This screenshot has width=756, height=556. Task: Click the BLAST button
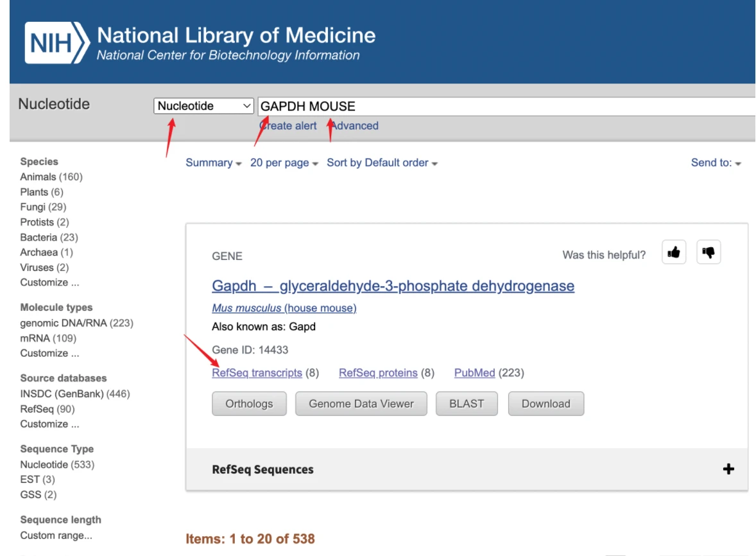pyautogui.click(x=467, y=404)
